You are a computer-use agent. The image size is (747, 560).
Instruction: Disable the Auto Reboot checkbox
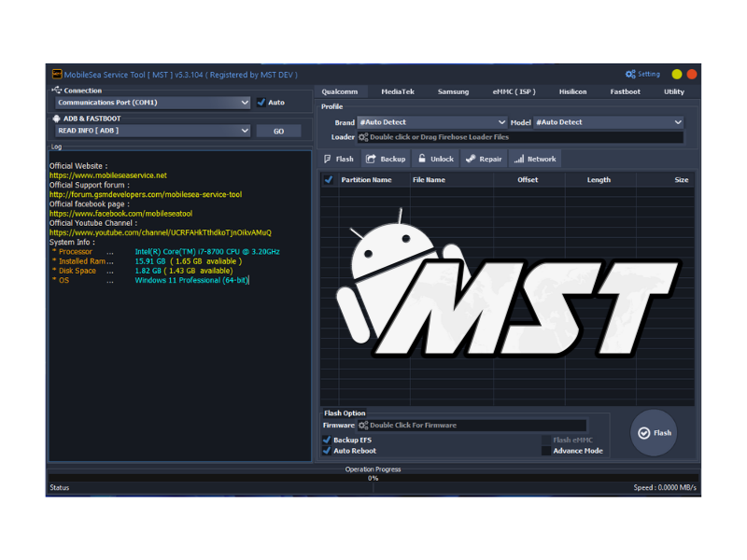pos(327,451)
